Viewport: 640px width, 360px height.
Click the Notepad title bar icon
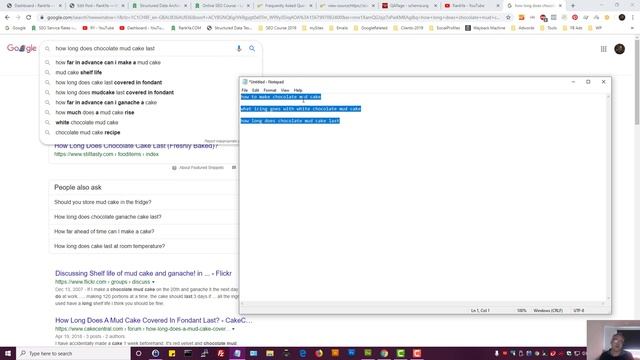[245, 82]
